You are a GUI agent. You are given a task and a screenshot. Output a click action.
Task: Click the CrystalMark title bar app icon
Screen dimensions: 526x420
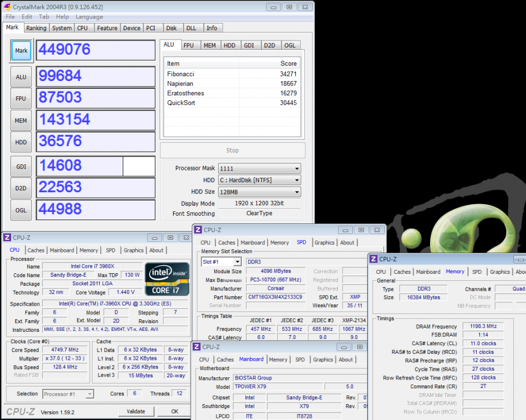tap(7, 7)
